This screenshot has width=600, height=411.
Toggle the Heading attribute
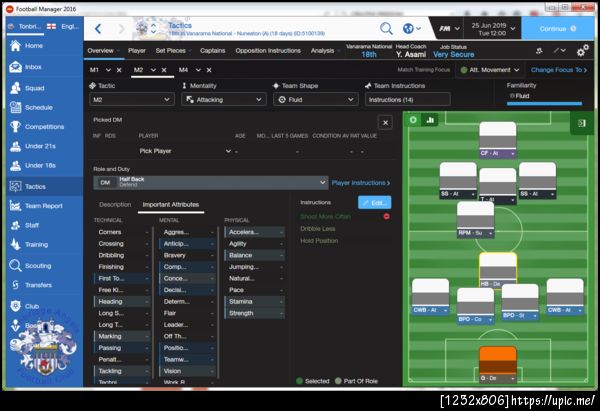(122, 302)
